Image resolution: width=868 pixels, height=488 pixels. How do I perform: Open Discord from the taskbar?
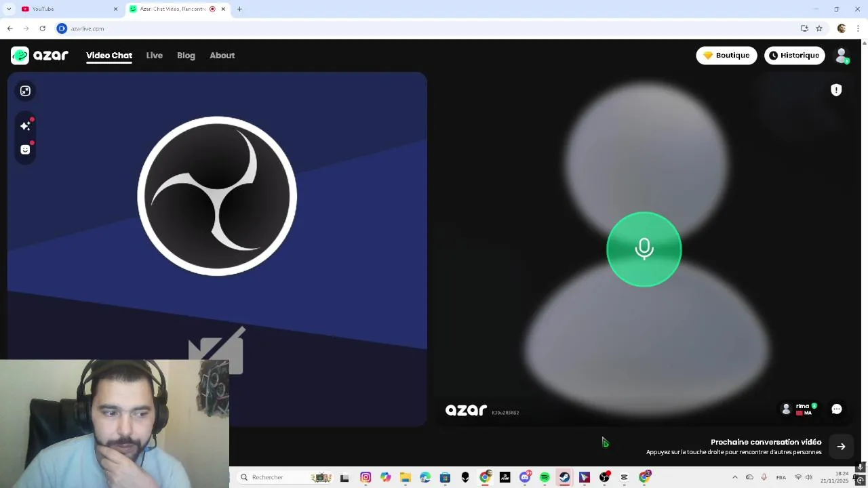pyautogui.click(x=525, y=477)
